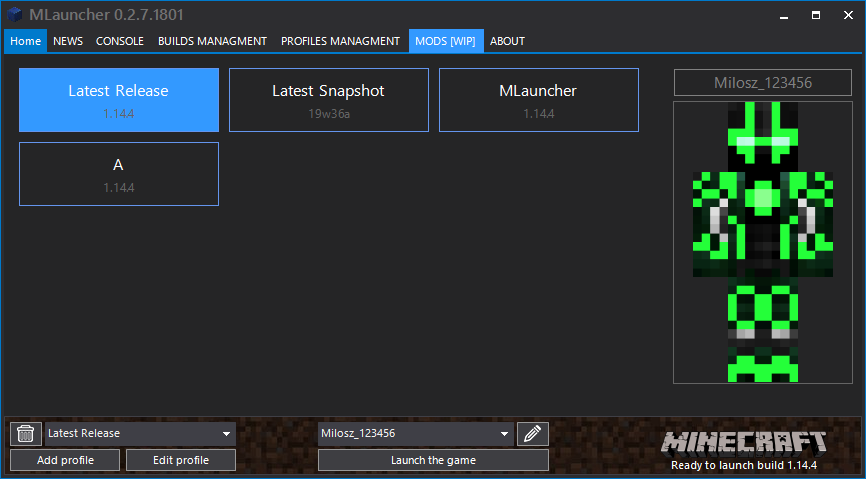This screenshot has width=866, height=479.
Task: Click the MLauncher cube icon in title bar
Action: (15, 15)
